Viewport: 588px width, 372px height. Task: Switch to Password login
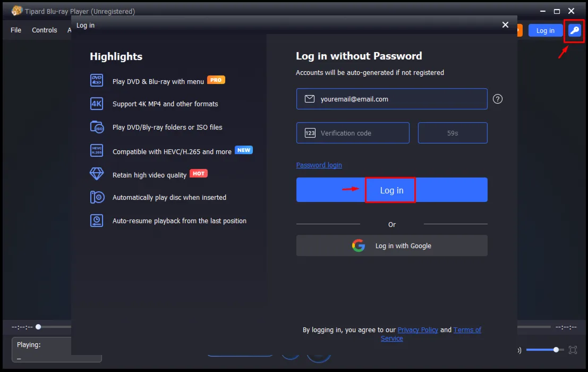319,165
